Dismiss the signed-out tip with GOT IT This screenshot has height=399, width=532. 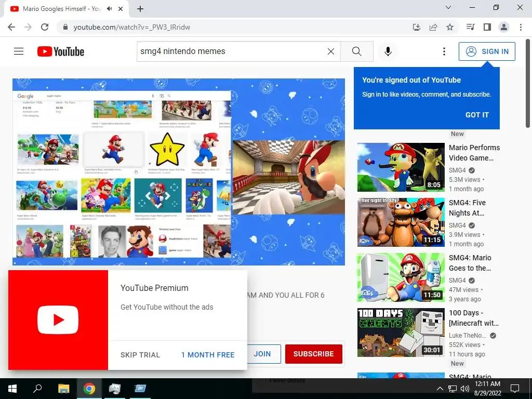477,115
